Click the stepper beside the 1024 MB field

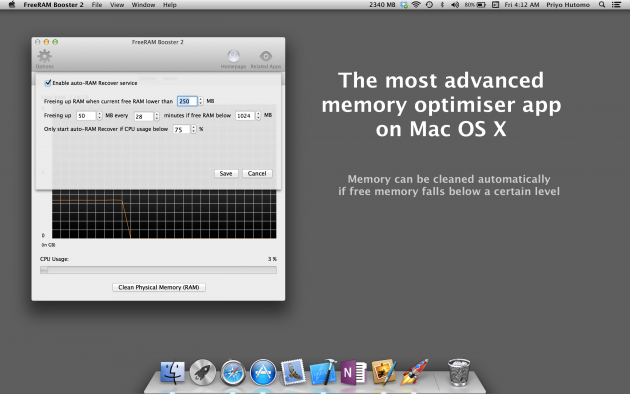[x=258, y=116]
